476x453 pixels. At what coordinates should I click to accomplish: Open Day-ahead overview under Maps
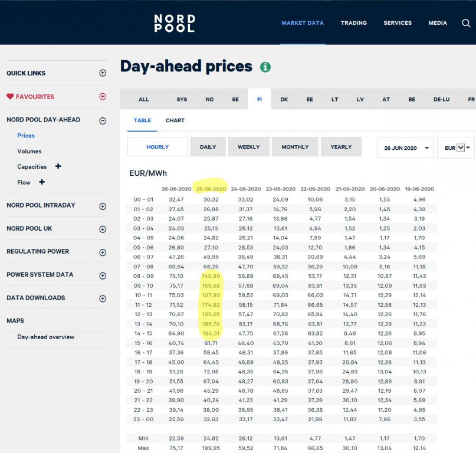pyautogui.click(x=46, y=337)
